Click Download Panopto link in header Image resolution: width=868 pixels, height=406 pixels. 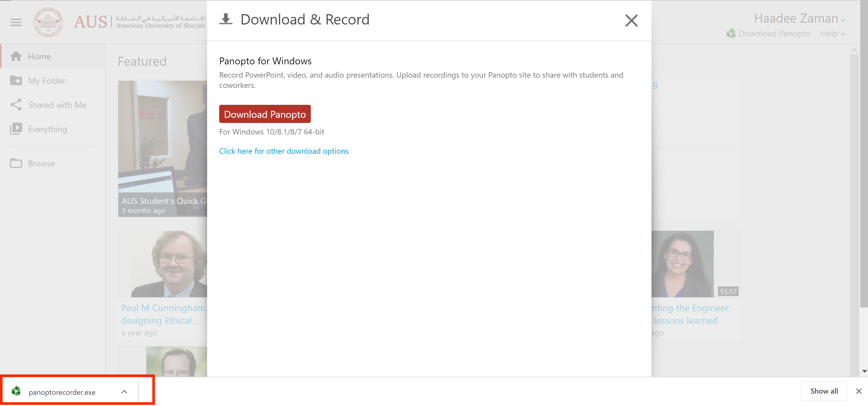click(x=774, y=33)
